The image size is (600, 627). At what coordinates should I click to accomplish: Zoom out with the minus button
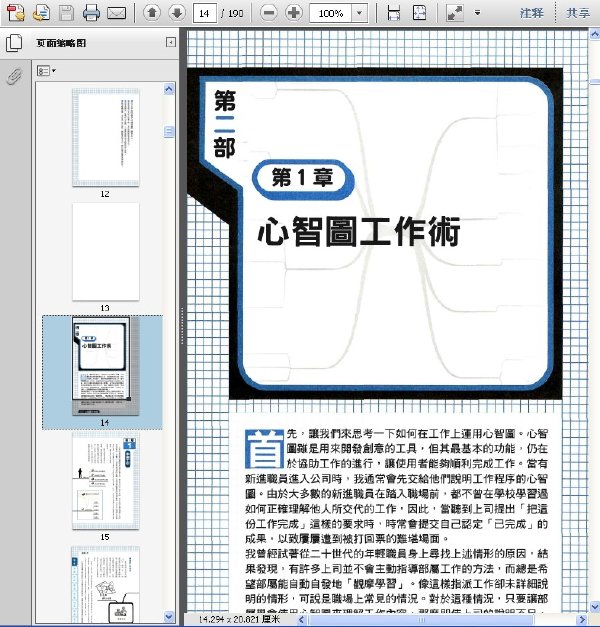[269, 13]
